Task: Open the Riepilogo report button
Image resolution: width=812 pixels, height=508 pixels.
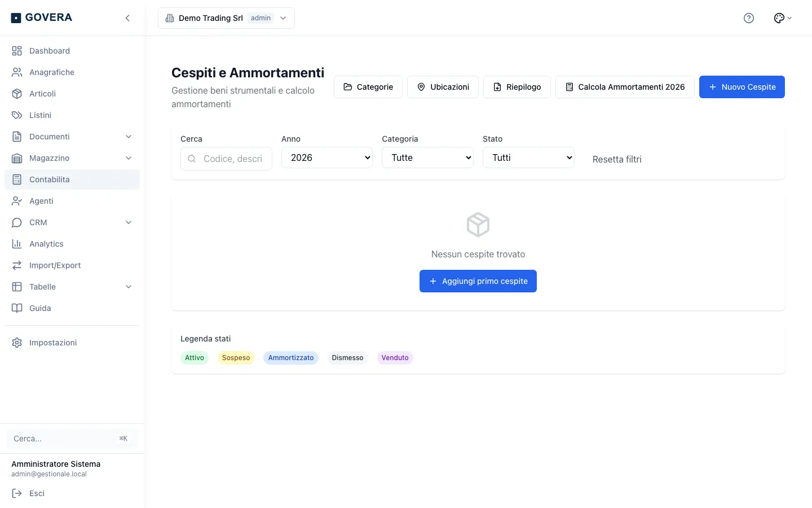Action: [517, 87]
